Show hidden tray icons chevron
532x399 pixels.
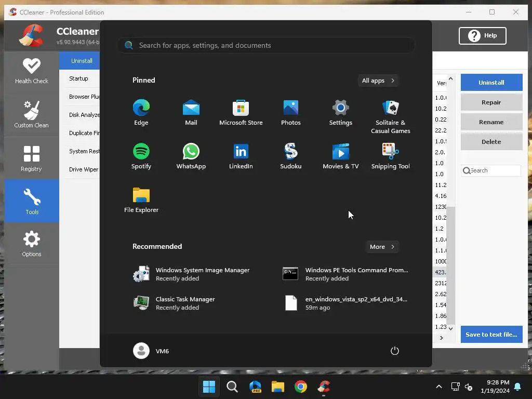pos(438,387)
